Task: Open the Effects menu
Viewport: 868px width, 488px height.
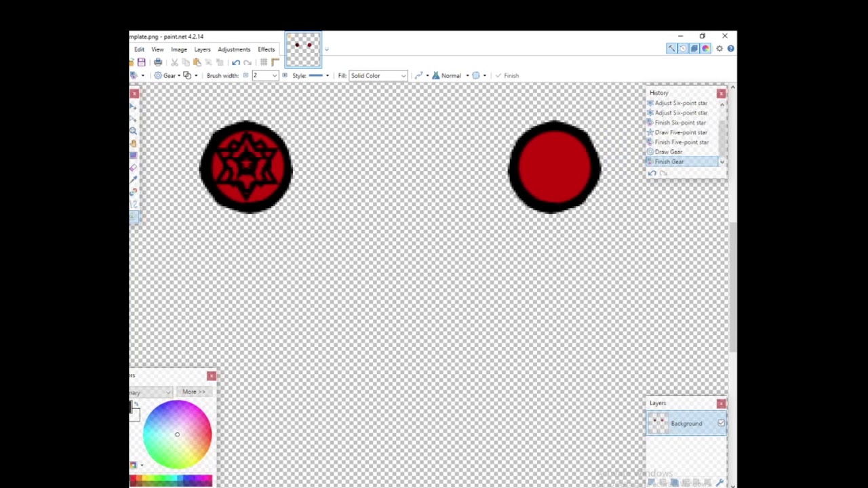Action: [266, 49]
